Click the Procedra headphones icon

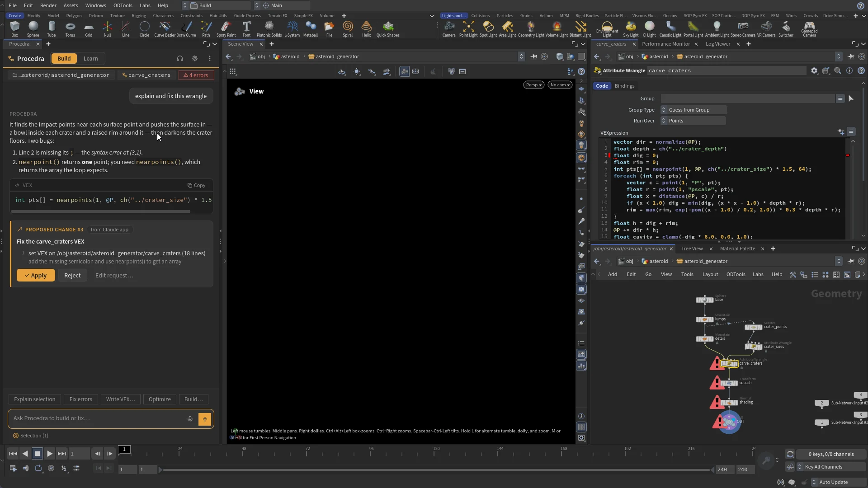click(x=180, y=58)
